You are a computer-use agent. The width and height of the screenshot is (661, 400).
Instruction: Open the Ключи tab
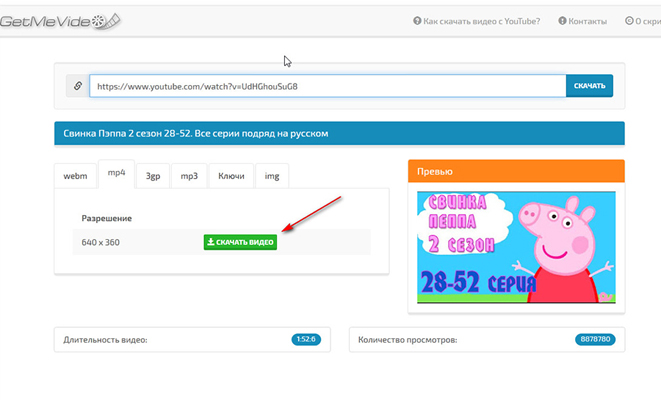pyautogui.click(x=231, y=176)
